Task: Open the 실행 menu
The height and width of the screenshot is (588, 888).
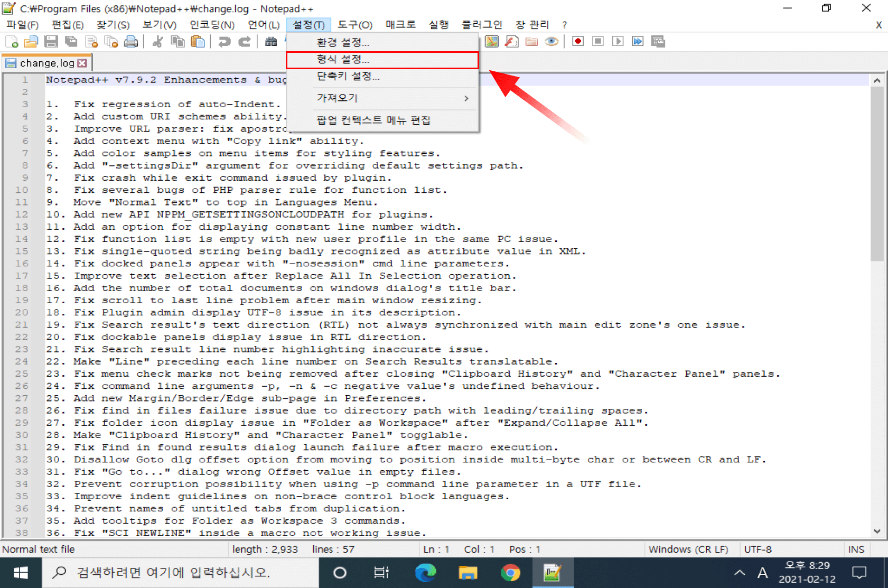Action: (438, 25)
